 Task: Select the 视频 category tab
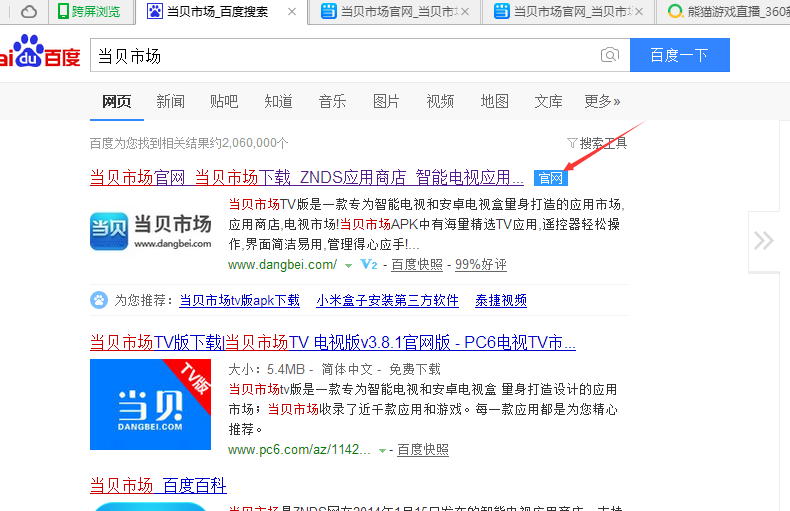pos(440,101)
